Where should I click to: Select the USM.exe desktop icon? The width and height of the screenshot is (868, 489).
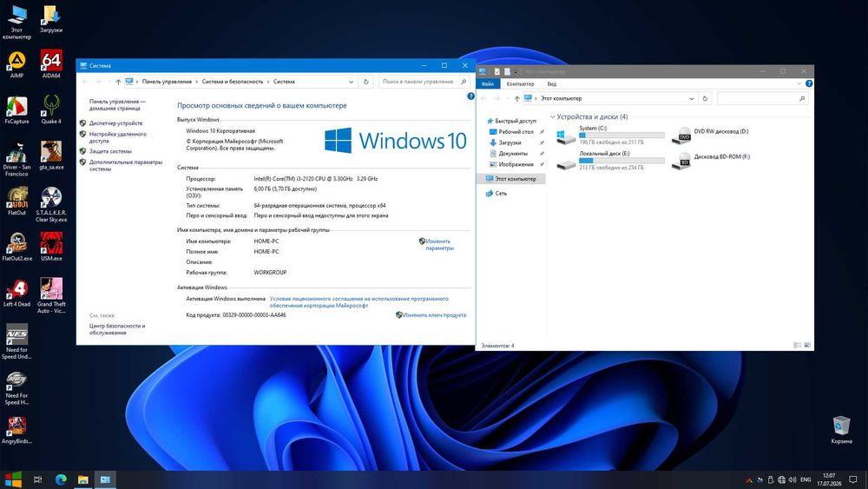(51, 247)
